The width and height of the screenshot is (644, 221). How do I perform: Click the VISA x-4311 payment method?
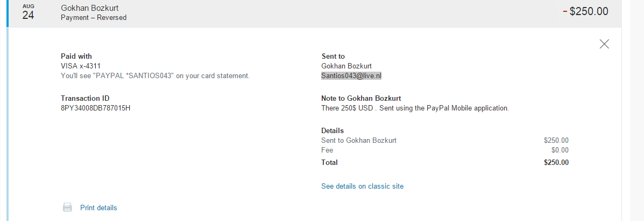(81, 66)
